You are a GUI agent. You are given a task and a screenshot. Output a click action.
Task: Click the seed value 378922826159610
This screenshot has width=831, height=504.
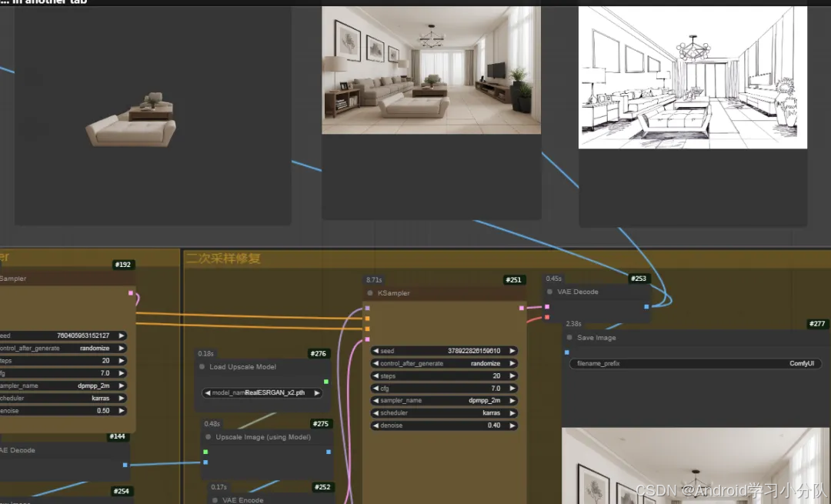click(474, 351)
